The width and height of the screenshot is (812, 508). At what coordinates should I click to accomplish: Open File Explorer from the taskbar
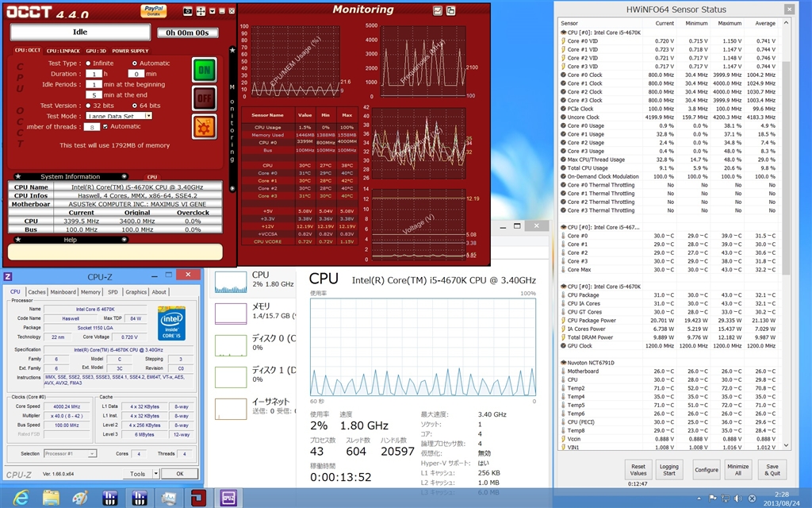(x=51, y=498)
